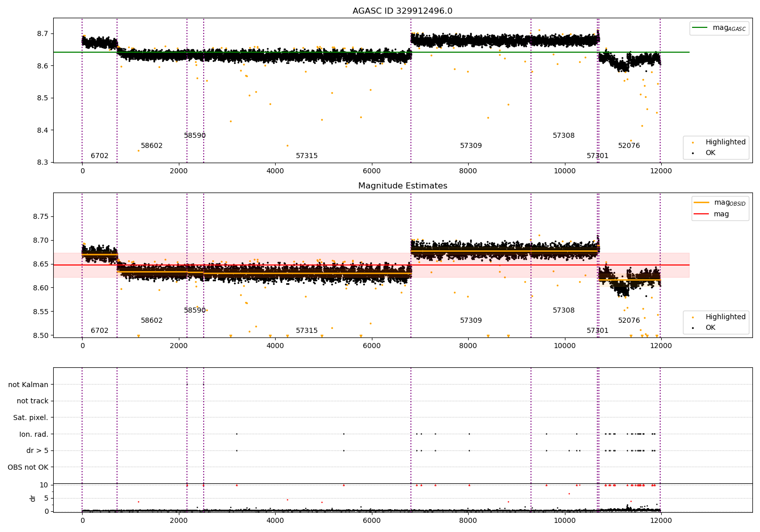760x532 pixels.
Task: Click x-tick 6000 under the top plot
Action: 372,171
